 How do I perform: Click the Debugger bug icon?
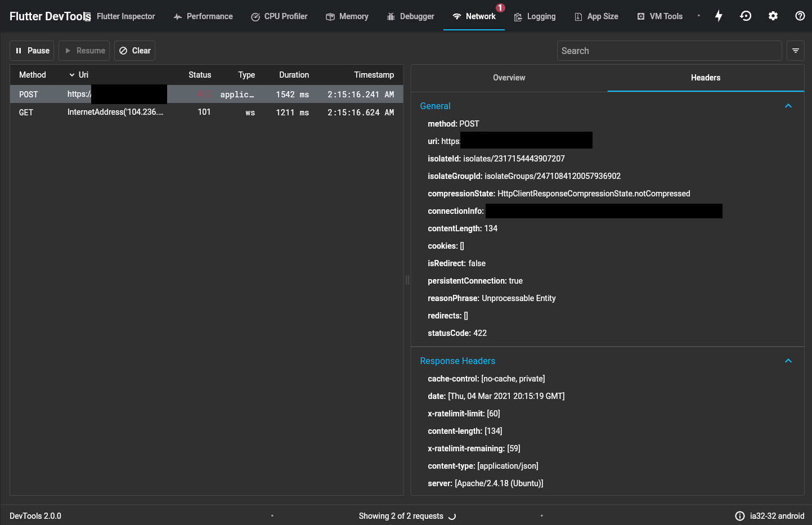tap(391, 16)
